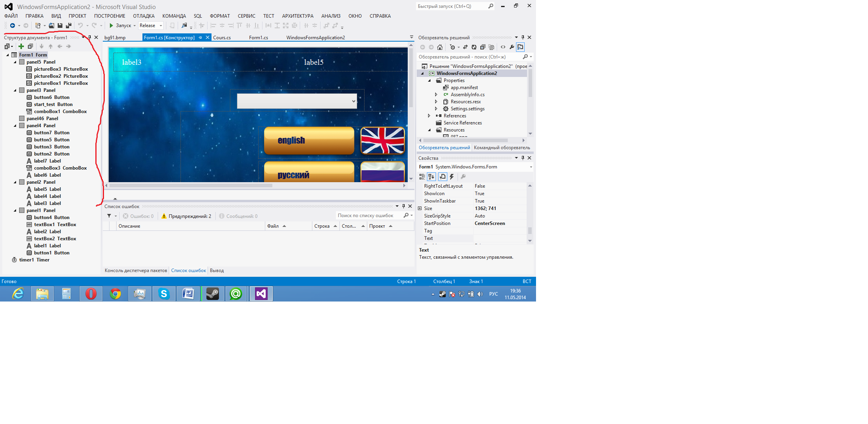Toggle the Предупреждений: 2 warnings filter
868x424 pixels.
coord(186,216)
